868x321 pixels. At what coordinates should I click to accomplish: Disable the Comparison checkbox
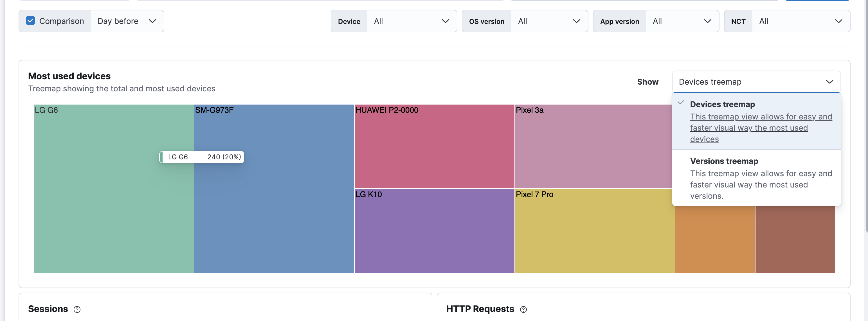point(30,21)
